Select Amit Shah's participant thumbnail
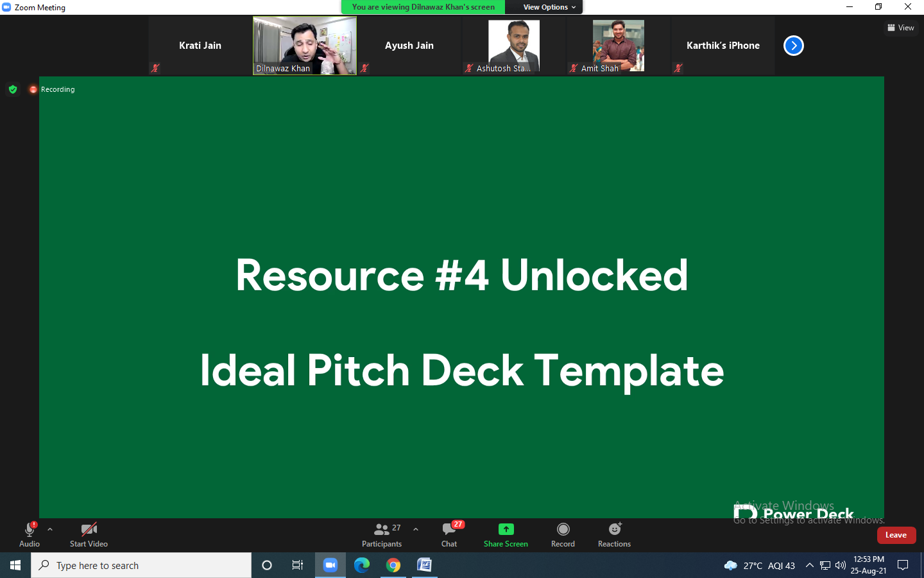 pyautogui.click(x=618, y=46)
